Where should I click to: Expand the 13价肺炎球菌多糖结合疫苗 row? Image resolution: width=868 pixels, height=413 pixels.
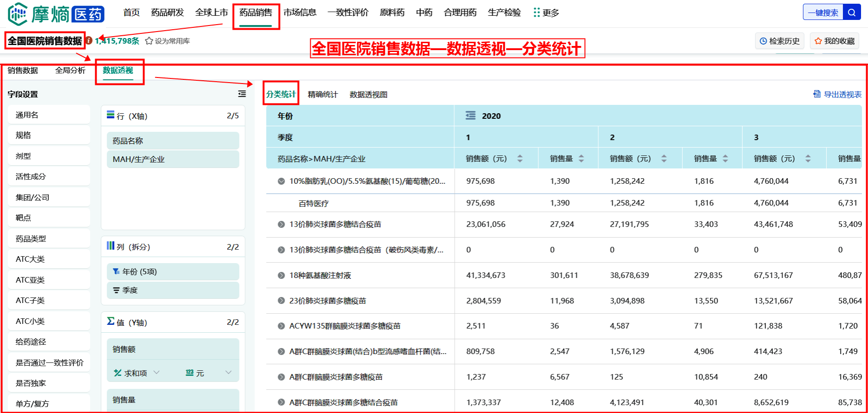[281, 225]
